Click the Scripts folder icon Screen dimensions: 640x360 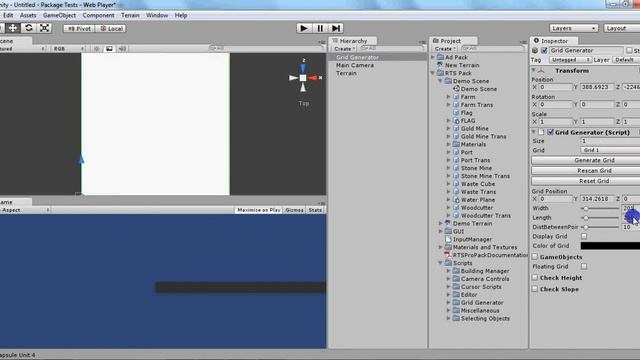click(448, 263)
